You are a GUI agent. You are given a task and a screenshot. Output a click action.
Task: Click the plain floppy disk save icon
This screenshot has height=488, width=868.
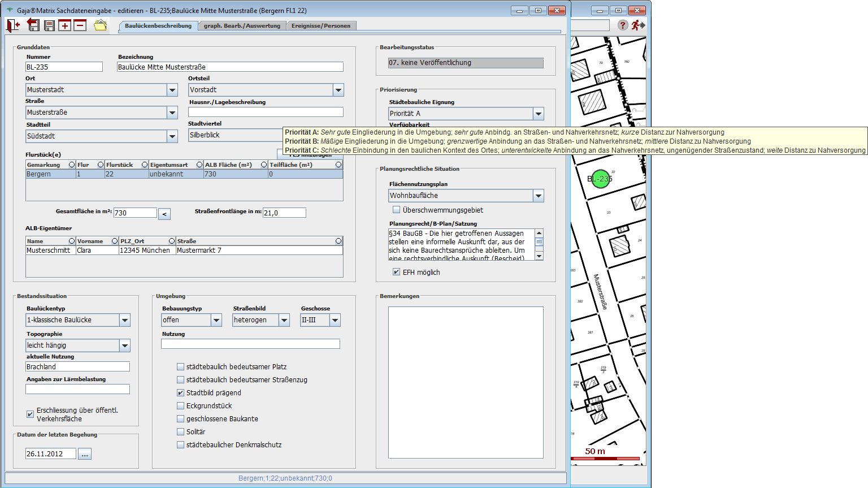point(49,25)
